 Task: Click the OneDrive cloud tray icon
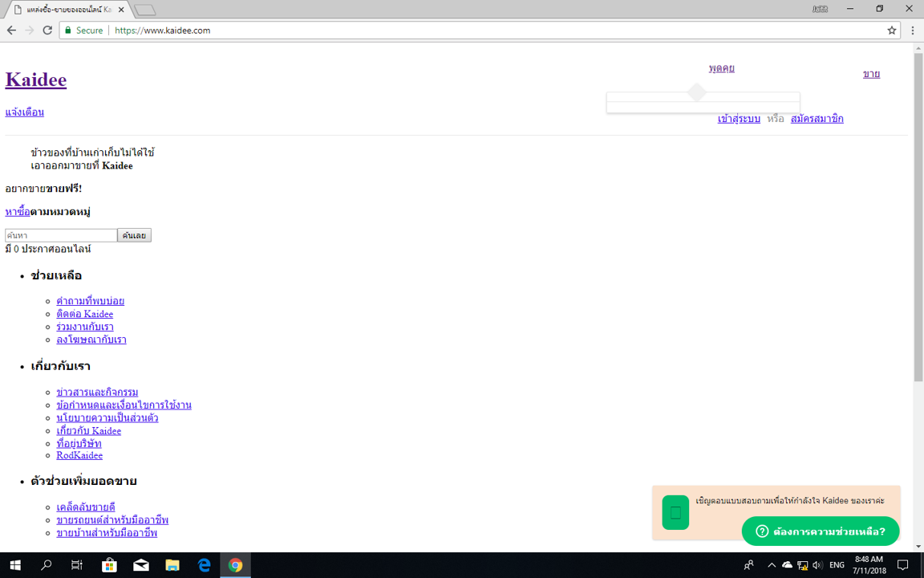[787, 565]
